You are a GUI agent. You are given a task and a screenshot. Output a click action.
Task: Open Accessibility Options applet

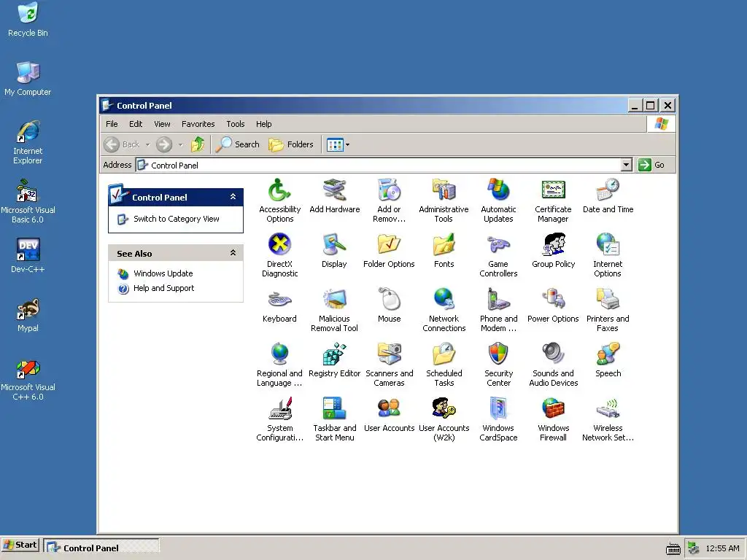pyautogui.click(x=279, y=190)
